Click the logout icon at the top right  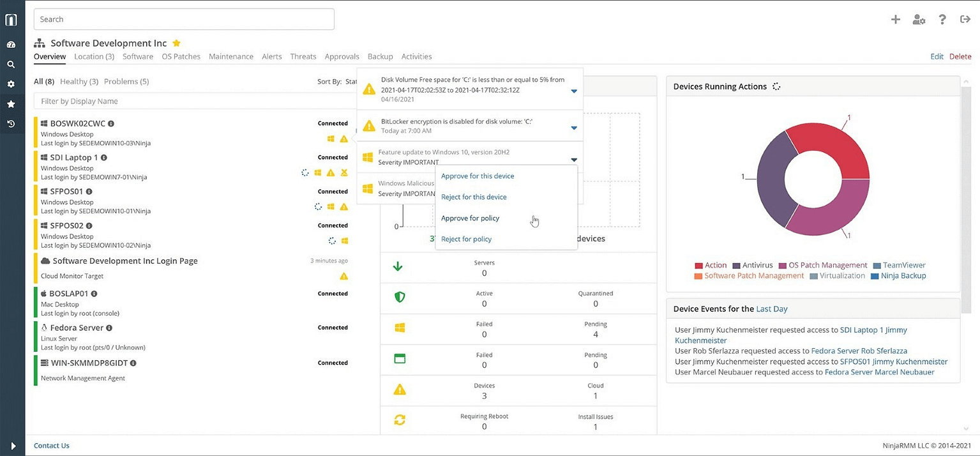coord(965,19)
